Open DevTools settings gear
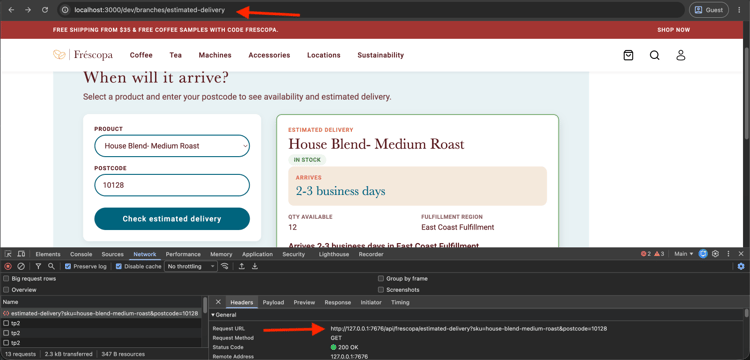The width and height of the screenshot is (750, 360). (x=716, y=254)
